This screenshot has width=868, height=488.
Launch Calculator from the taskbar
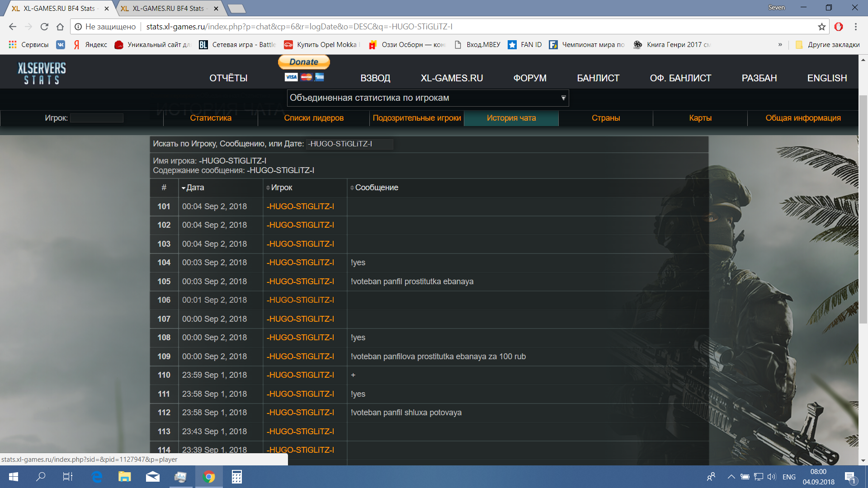(236, 477)
